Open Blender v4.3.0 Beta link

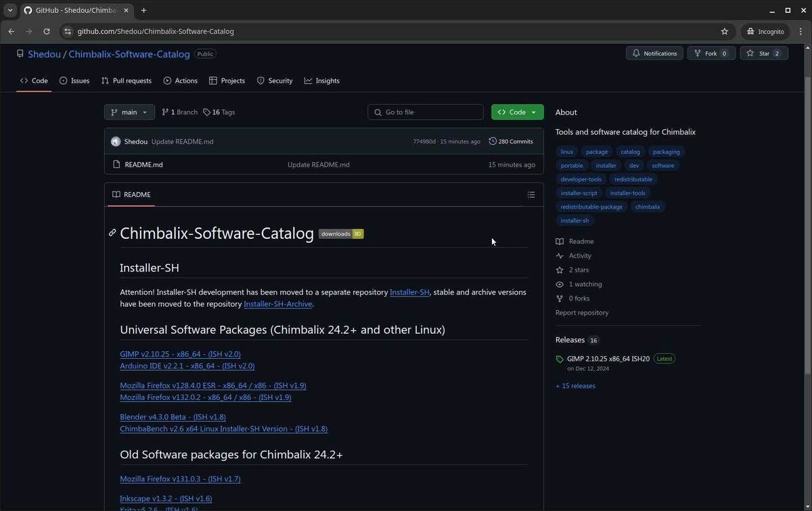(173, 417)
